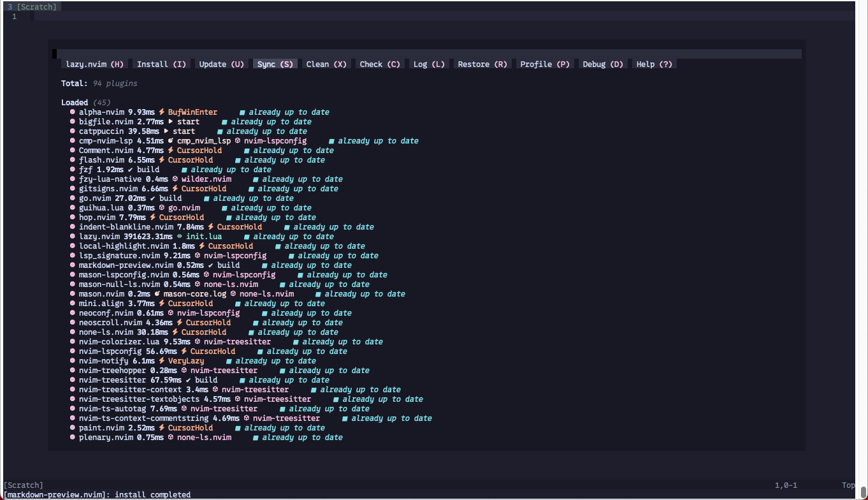Image resolution: width=868 pixels, height=500 pixels.
Task: Expand the plenary.nvim entry via its bullet
Action: pos(73,437)
